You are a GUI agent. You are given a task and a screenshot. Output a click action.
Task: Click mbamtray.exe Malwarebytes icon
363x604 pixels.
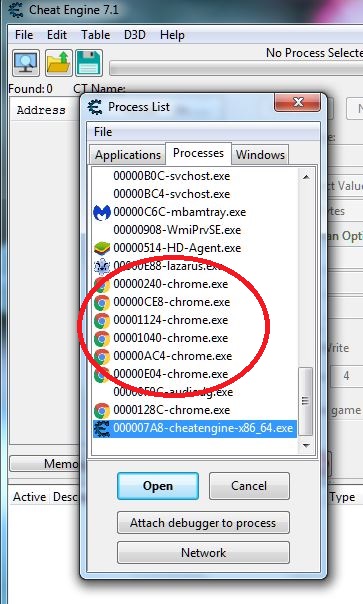[x=102, y=212]
